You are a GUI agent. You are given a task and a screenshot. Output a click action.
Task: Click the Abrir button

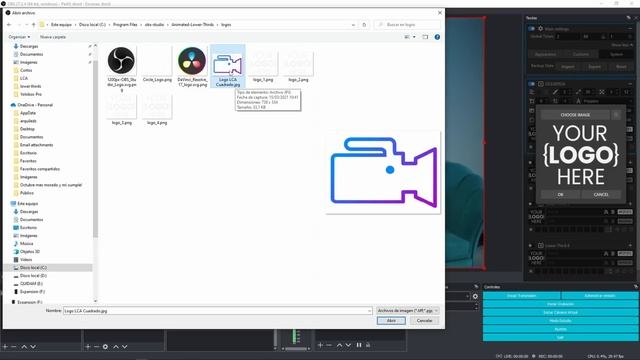point(391,321)
